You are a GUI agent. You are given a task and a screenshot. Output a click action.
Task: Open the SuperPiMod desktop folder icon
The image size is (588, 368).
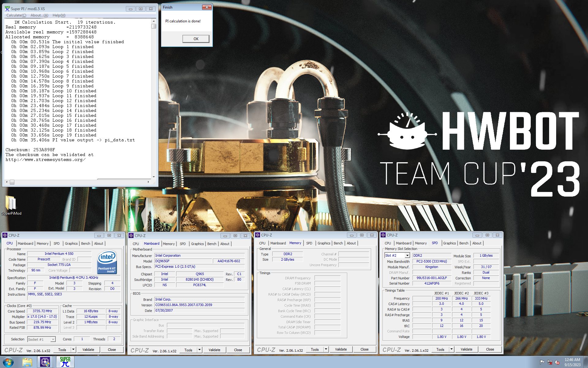11,205
